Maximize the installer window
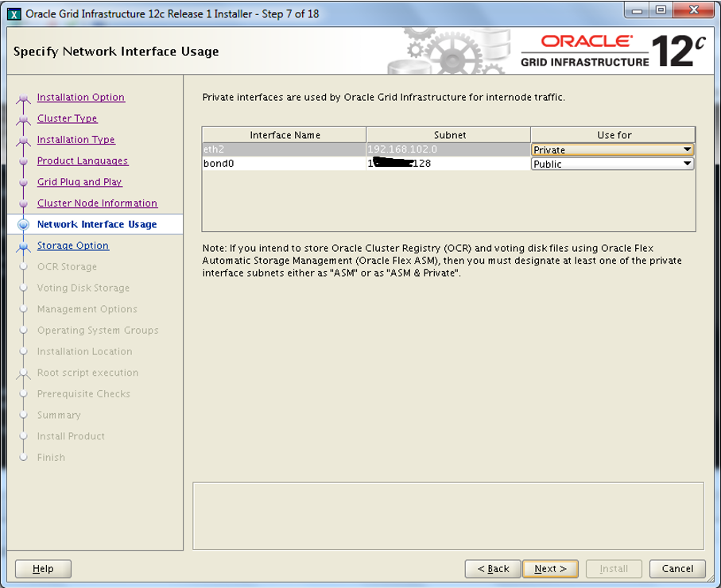This screenshot has width=721, height=588. pos(661,10)
